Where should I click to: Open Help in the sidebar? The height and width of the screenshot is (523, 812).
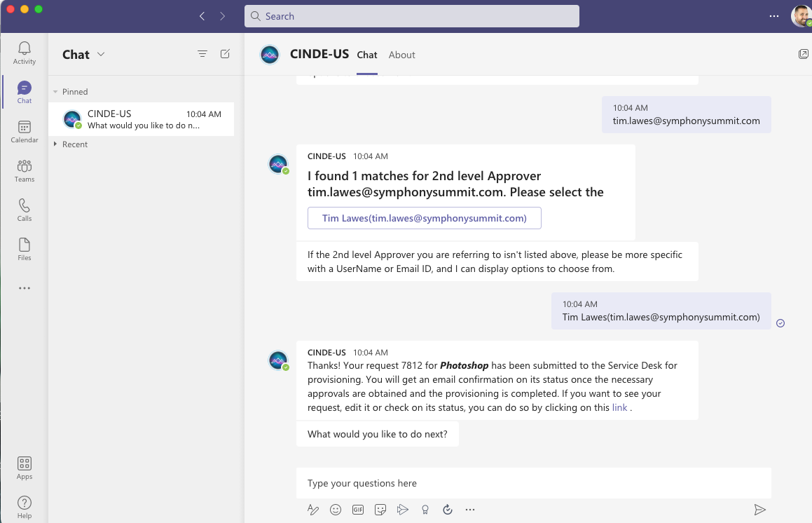point(25,508)
